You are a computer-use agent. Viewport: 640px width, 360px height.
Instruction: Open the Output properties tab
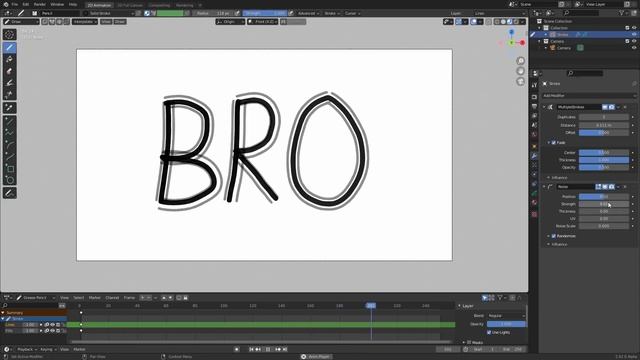[x=534, y=107]
